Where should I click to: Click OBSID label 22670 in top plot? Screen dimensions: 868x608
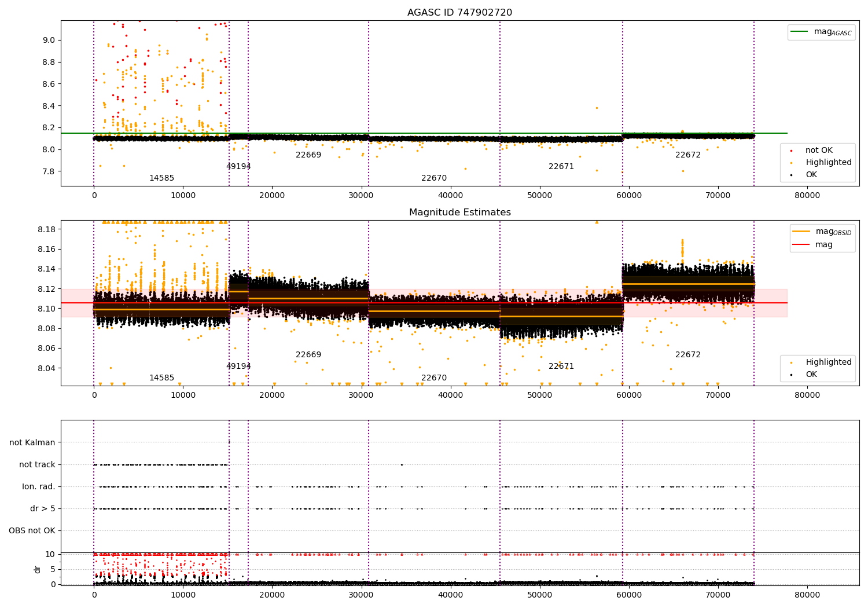tap(434, 178)
